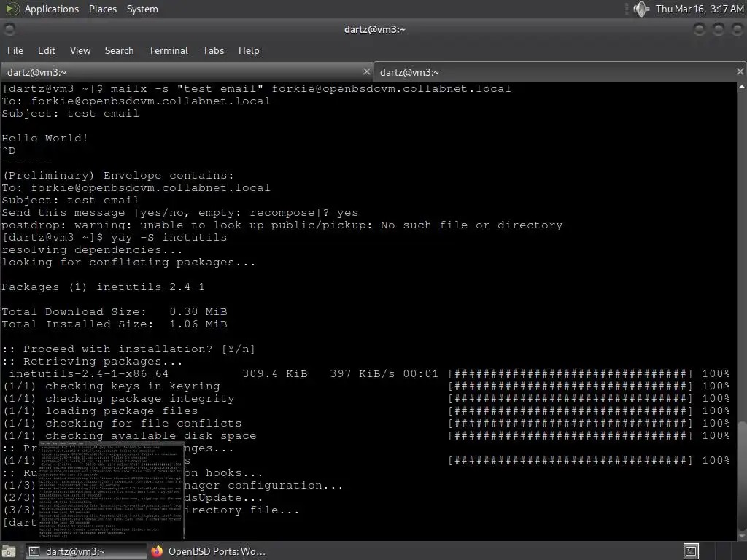The width and height of the screenshot is (747, 560).
Task: Open the terminal File menu
Action: [15, 50]
